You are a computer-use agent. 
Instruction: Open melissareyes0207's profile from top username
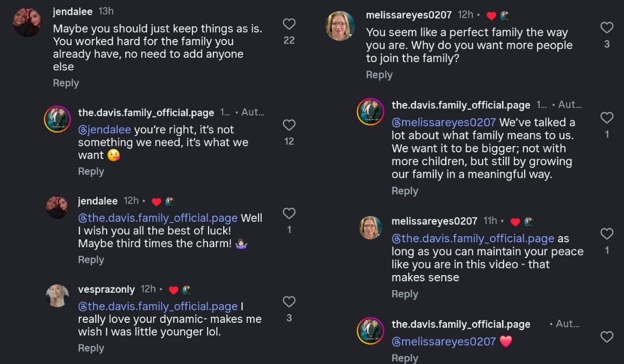[x=409, y=15]
